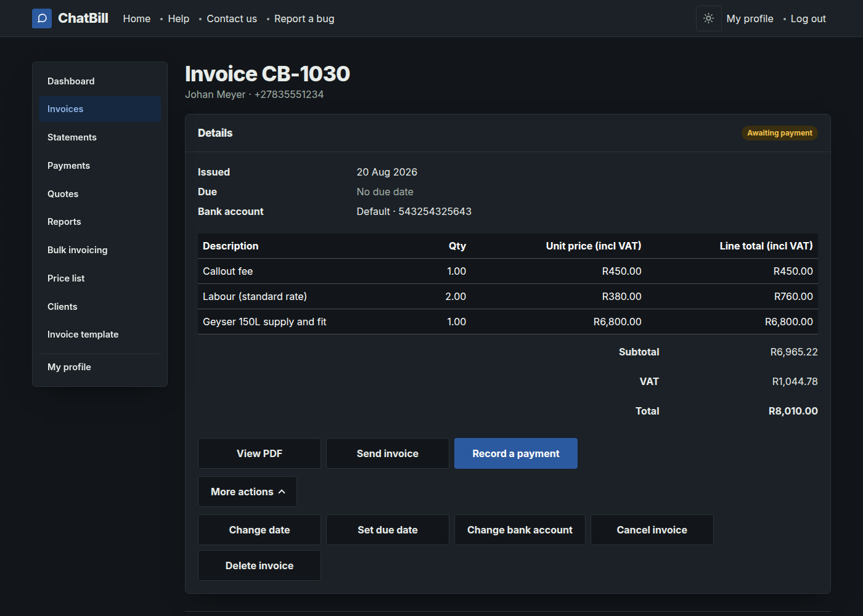This screenshot has width=863, height=616.
Task: Click the Awaiting payment status badge
Action: click(x=780, y=133)
